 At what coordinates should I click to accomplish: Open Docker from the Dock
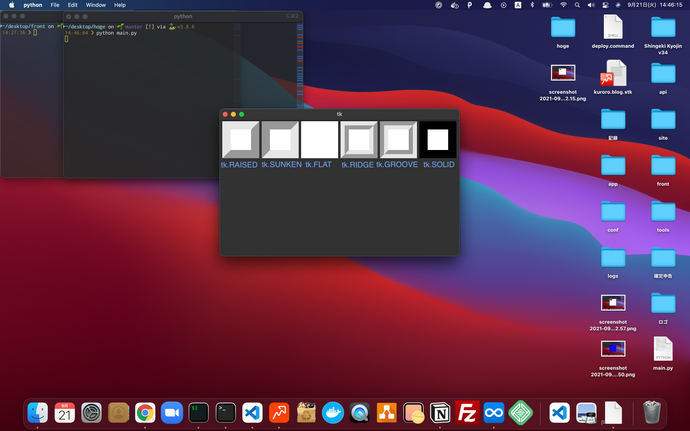click(x=333, y=413)
